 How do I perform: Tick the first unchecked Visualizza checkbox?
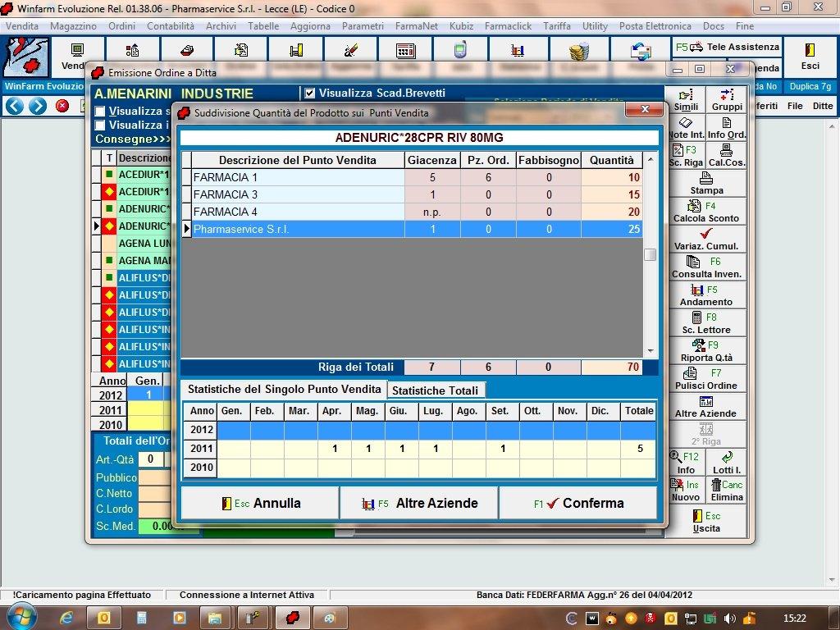pyautogui.click(x=100, y=112)
